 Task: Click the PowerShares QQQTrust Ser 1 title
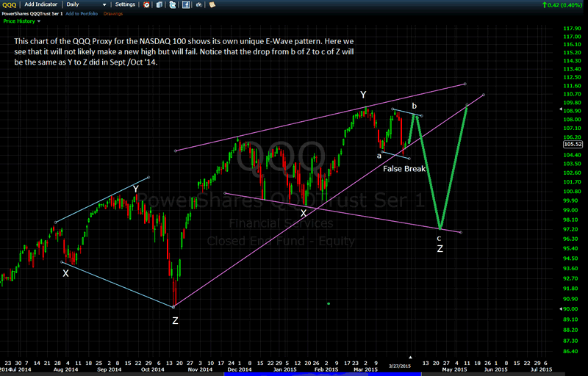pyautogui.click(x=32, y=13)
